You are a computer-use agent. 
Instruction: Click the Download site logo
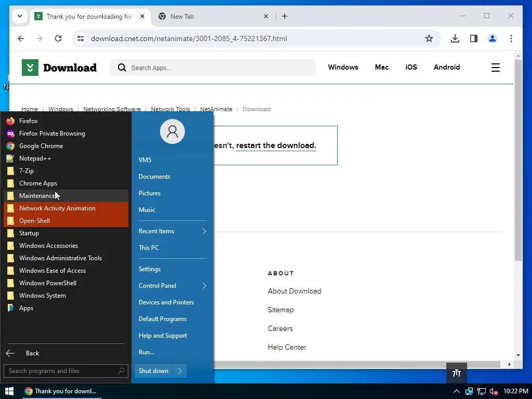(x=59, y=68)
